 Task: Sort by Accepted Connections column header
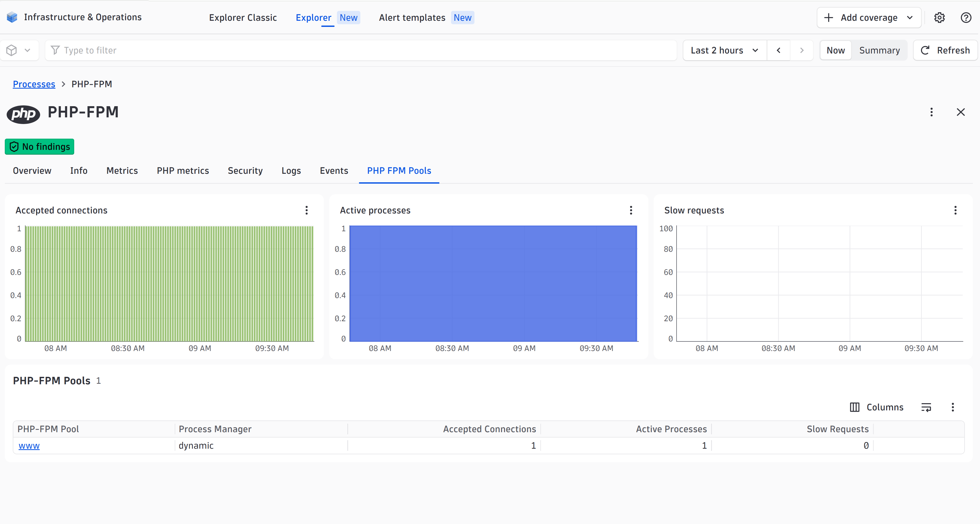click(x=489, y=429)
